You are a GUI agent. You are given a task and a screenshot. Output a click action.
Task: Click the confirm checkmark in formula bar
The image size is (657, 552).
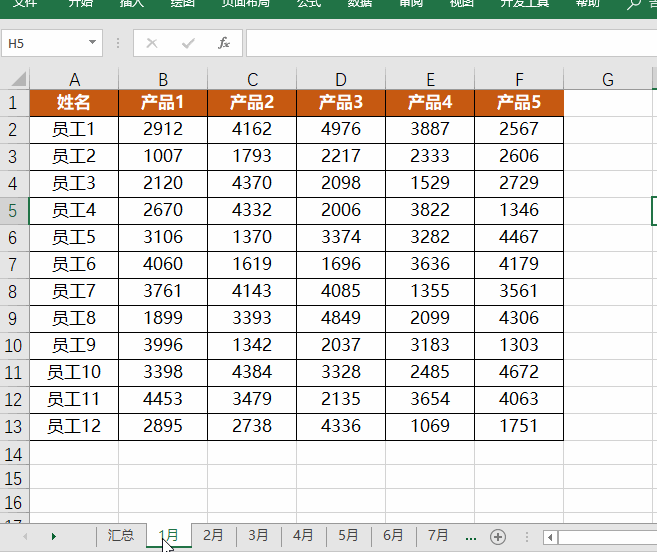[188, 43]
